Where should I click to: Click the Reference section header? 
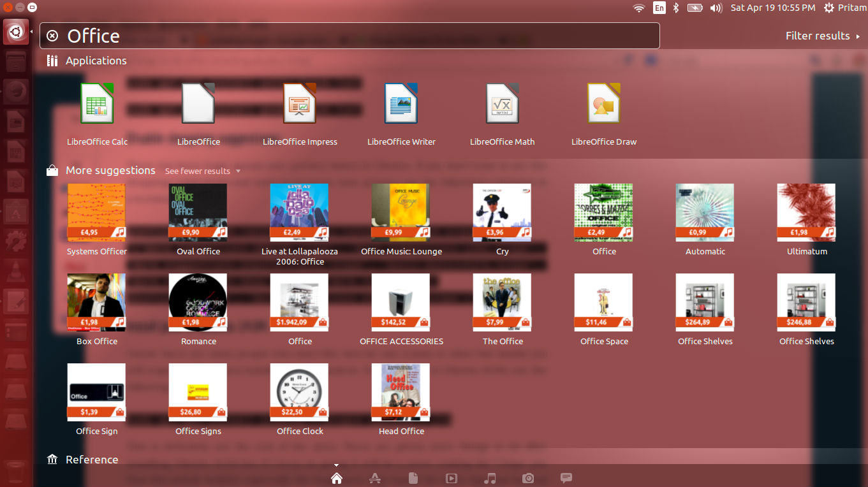pyautogui.click(x=82, y=460)
